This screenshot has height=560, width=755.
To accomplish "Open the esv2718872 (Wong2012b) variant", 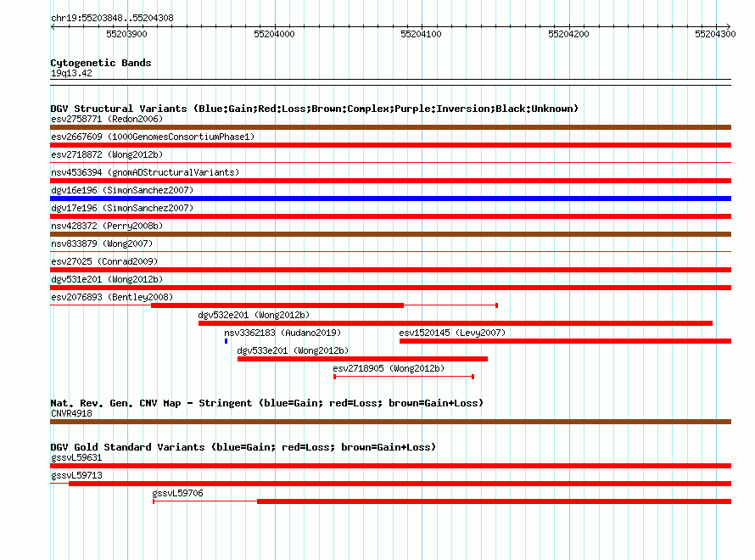I will (107, 154).
